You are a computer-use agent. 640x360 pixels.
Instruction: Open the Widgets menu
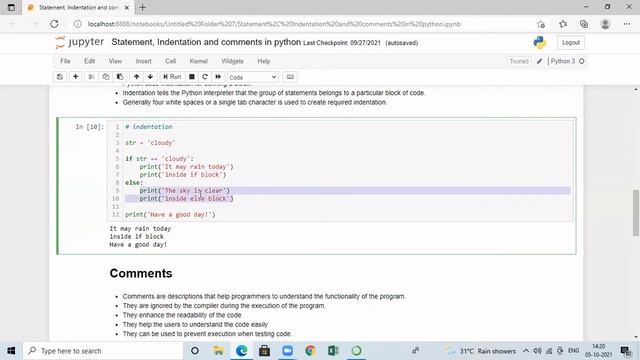[232, 61]
